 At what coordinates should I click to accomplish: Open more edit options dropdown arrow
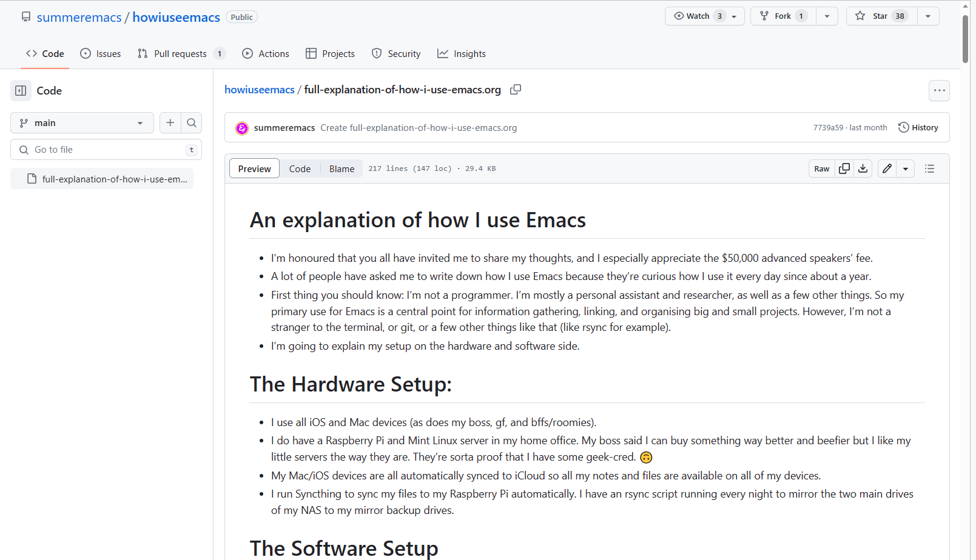[x=906, y=168]
